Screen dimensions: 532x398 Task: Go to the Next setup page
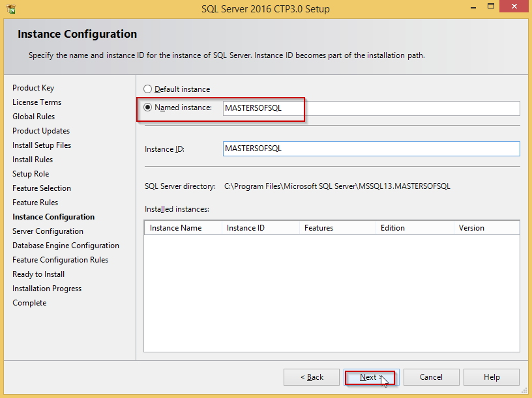tap(371, 377)
